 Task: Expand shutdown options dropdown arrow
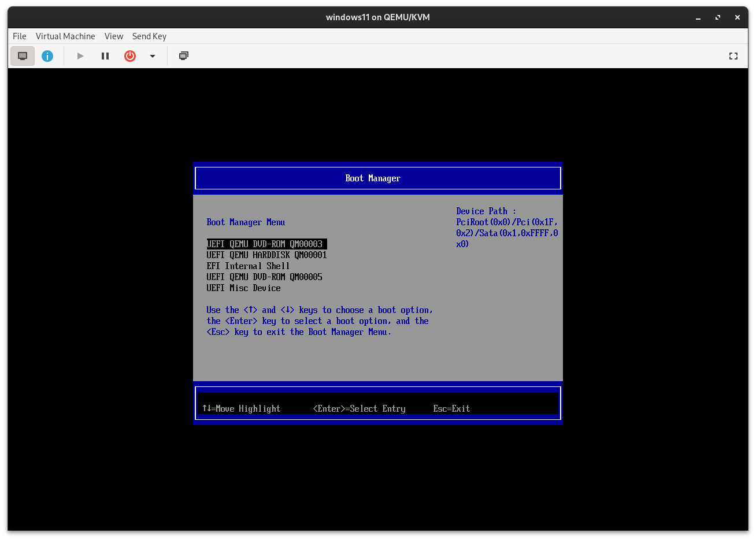(153, 56)
